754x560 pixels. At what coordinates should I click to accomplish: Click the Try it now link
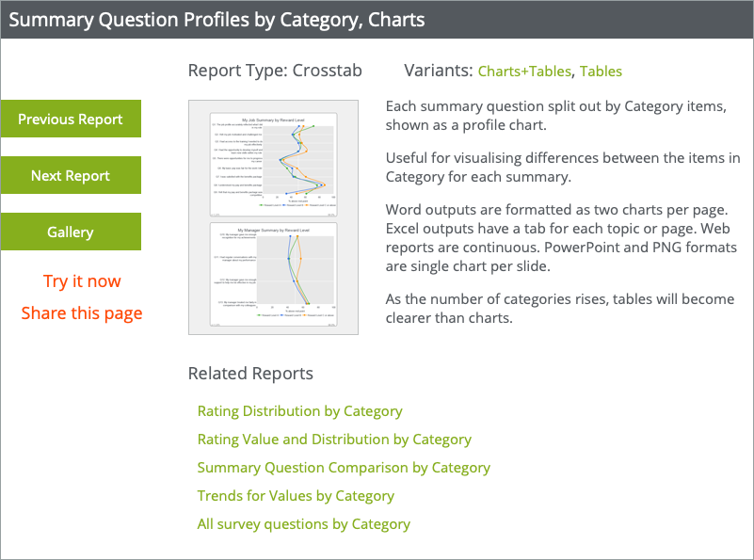click(x=82, y=280)
